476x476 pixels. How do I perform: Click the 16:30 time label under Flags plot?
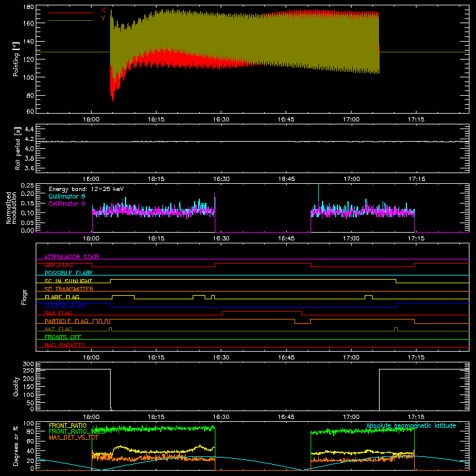(x=221, y=358)
